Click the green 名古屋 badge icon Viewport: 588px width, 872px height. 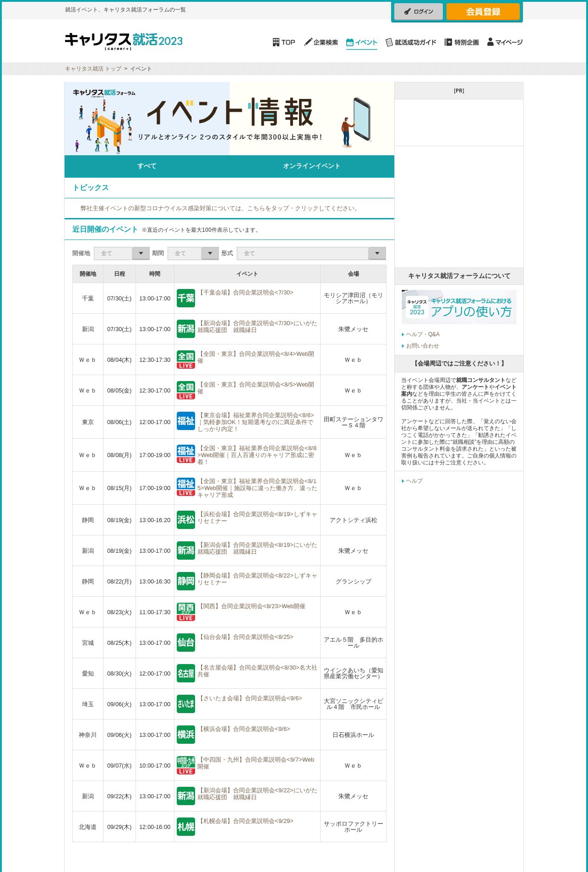point(186,673)
